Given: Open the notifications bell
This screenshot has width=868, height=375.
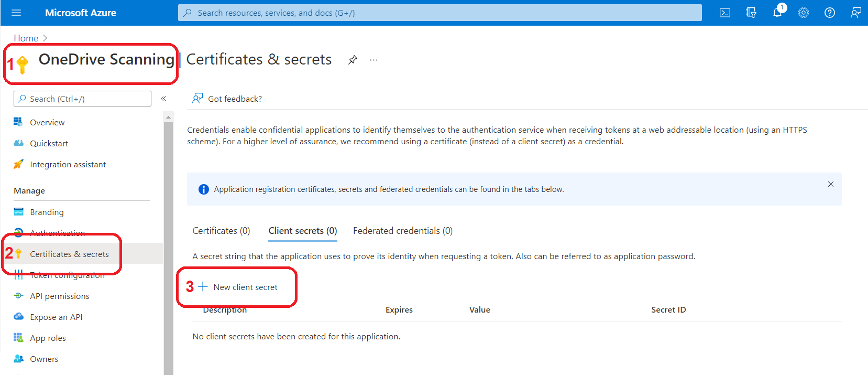Looking at the screenshot, I should [x=777, y=13].
